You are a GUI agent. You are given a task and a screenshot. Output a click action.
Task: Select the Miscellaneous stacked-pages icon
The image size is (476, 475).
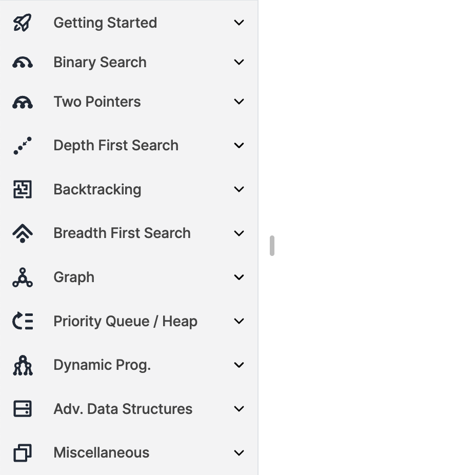tap(22, 452)
